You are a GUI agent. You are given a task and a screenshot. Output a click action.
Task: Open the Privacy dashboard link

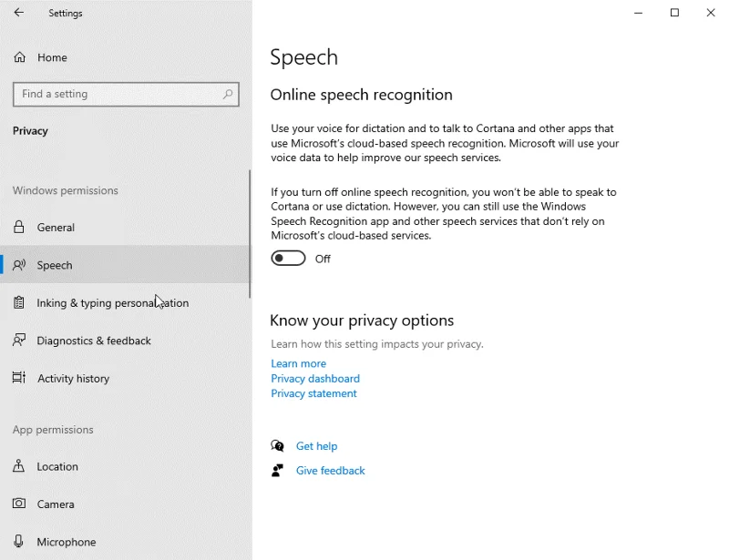point(315,378)
